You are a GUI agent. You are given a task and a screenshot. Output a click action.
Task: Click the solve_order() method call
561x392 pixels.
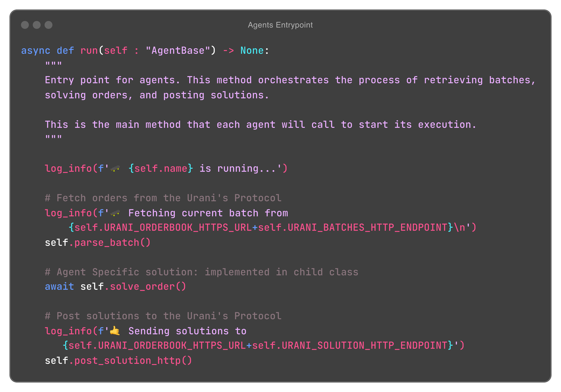coord(148,286)
